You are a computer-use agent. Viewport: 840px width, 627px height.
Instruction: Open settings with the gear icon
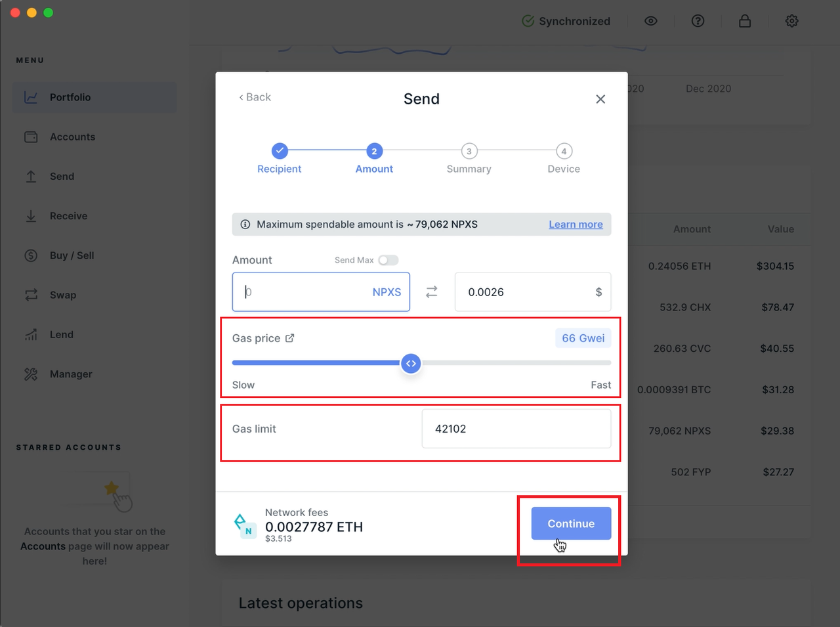pyautogui.click(x=792, y=21)
